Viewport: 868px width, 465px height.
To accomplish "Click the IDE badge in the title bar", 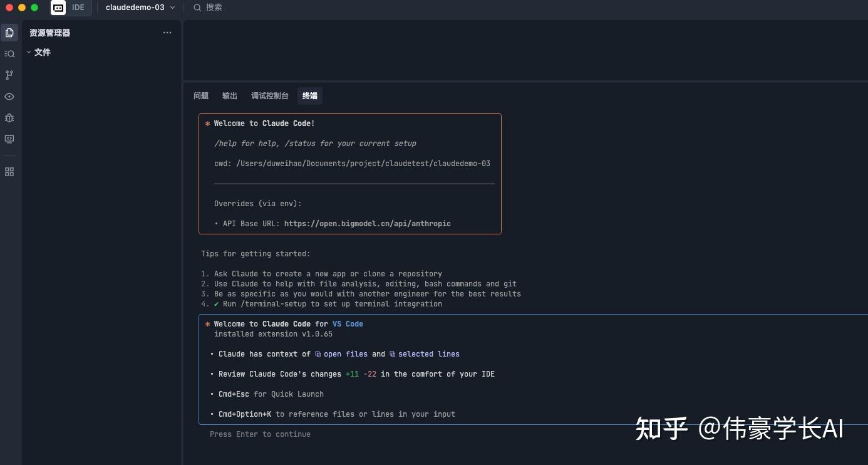I will click(69, 8).
